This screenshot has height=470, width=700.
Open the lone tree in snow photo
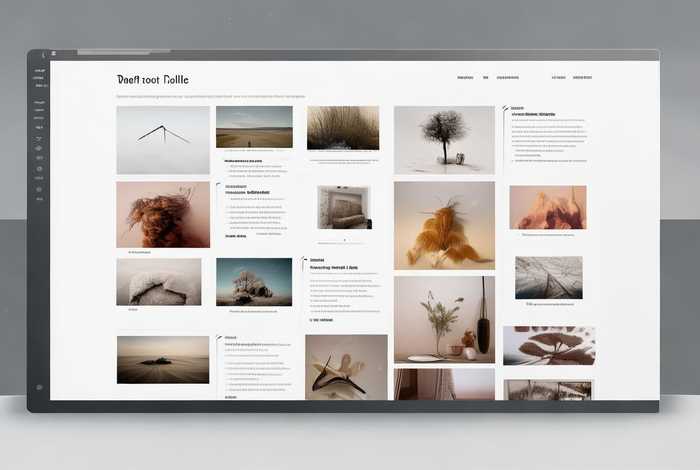(x=444, y=140)
